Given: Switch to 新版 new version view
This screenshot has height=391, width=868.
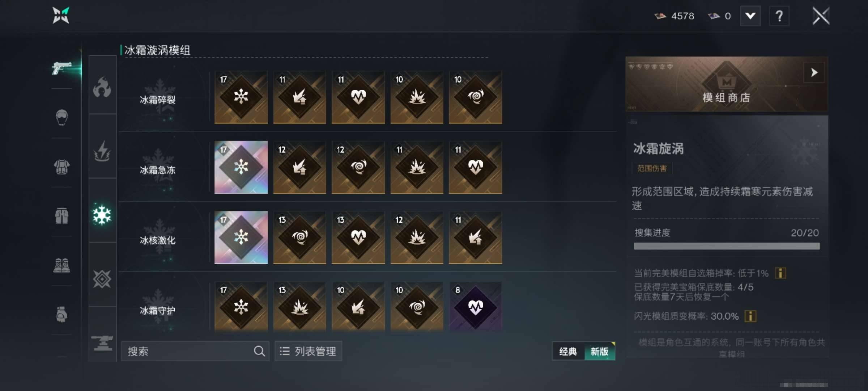Looking at the screenshot, I should point(600,351).
